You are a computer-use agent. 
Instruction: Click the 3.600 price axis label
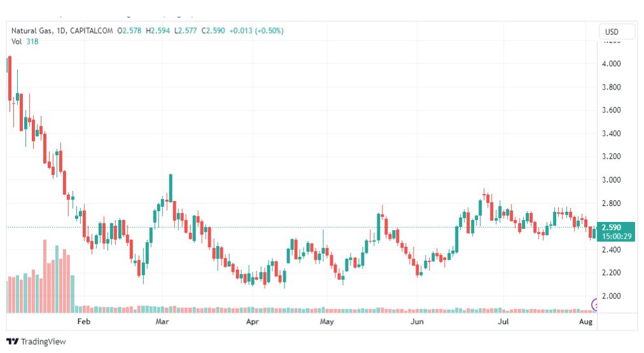(611, 110)
